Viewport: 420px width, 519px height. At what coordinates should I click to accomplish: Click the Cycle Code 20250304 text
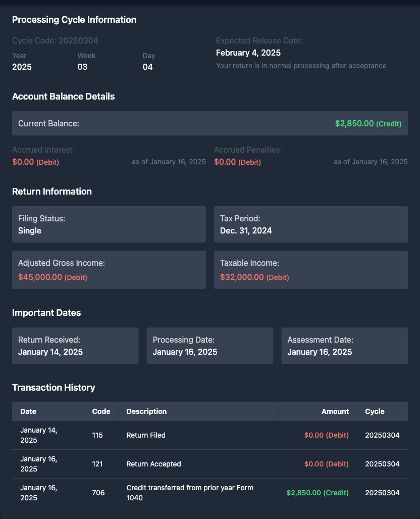[x=55, y=40]
